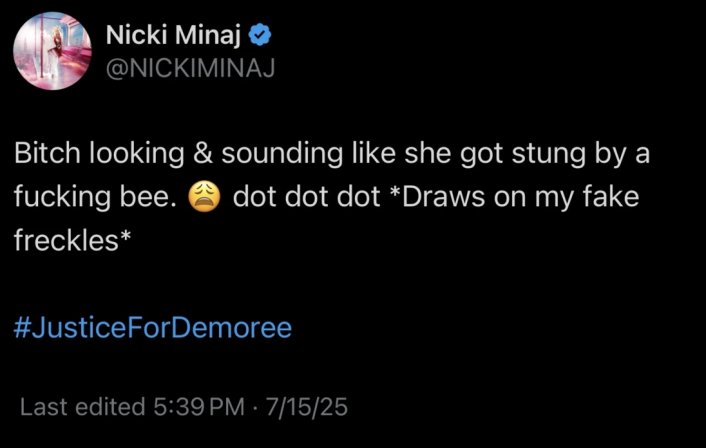
Task: Open the Nicki Minaj display name
Action: 173,35
